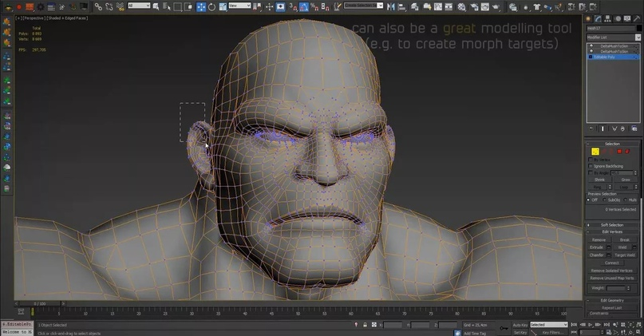Open reference coordinate View dropdown
The image size is (644, 336).
coord(239,6)
